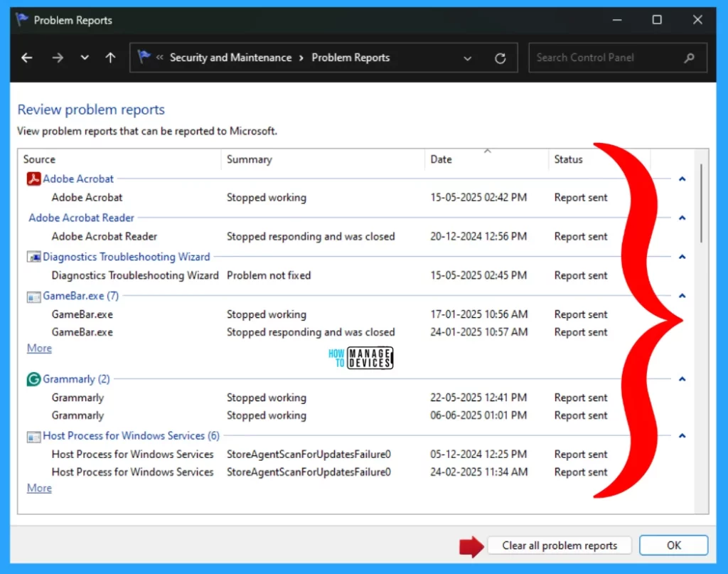Select Grammarly report dated 22-05-2025

point(330,398)
